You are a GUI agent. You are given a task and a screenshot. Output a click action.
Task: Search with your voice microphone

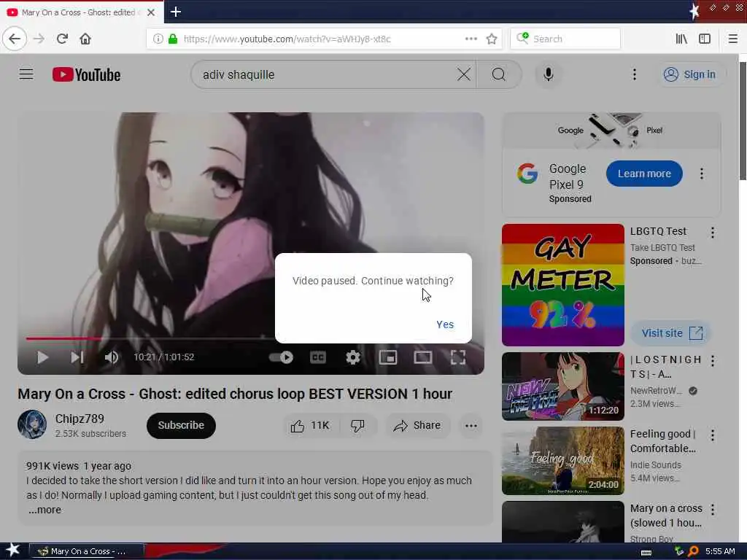pyautogui.click(x=549, y=74)
